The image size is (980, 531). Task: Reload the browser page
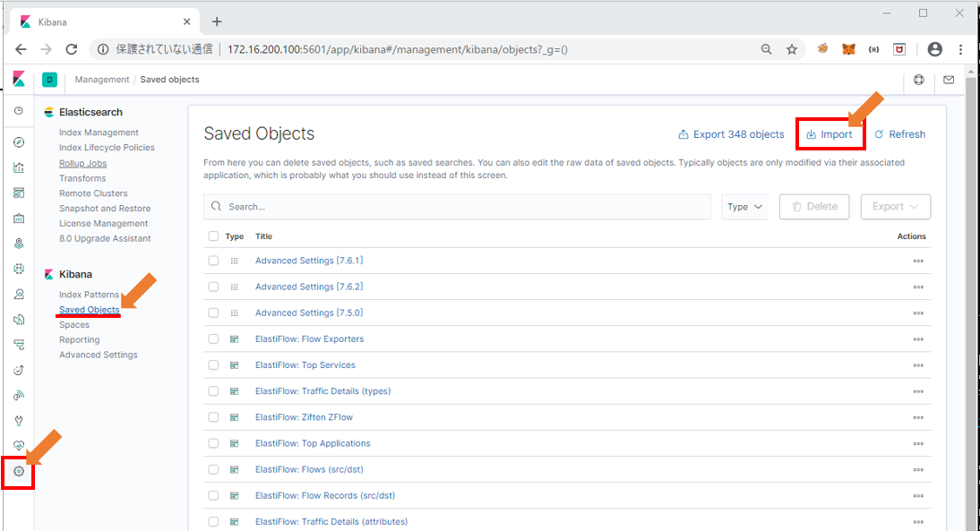click(x=72, y=49)
